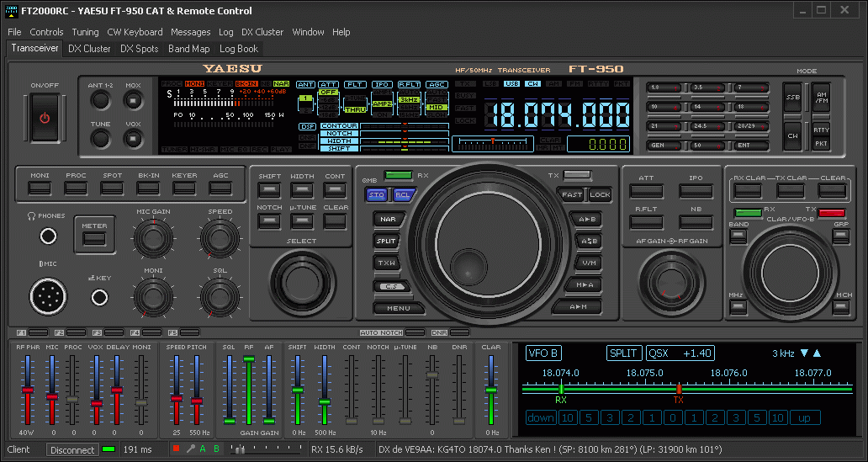Click the microphone icon in status bar
The height and width of the screenshot is (462, 868).
point(190,449)
